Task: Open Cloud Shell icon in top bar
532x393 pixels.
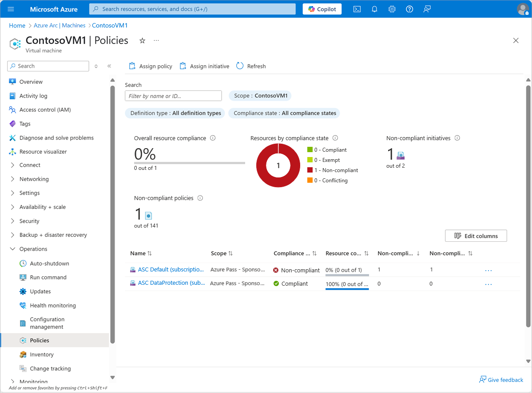Action: (357, 9)
